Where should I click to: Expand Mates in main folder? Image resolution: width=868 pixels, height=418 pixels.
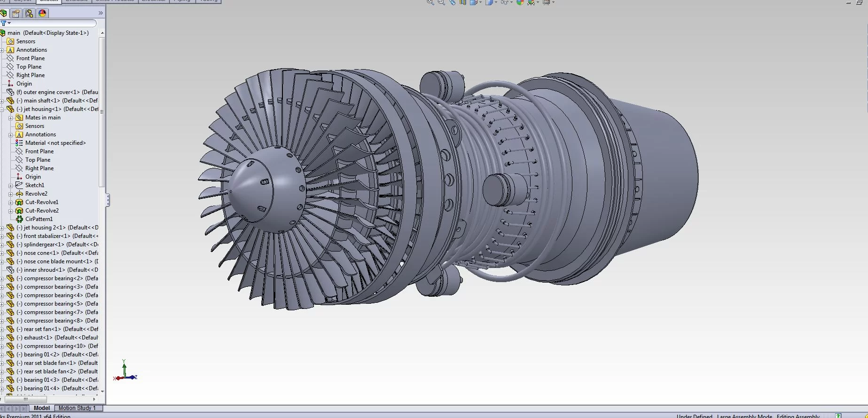tap(11, 118)
